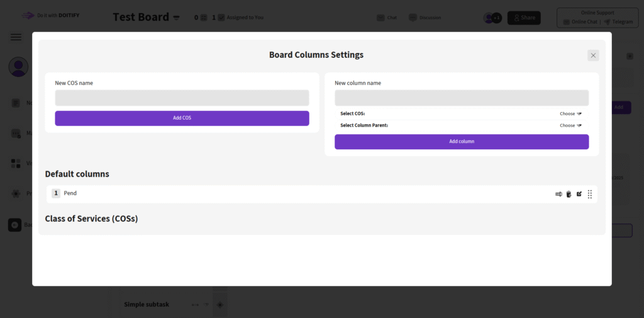Focus the New column name field
This screenshot has width=644, height=318.
pos(461,98)
